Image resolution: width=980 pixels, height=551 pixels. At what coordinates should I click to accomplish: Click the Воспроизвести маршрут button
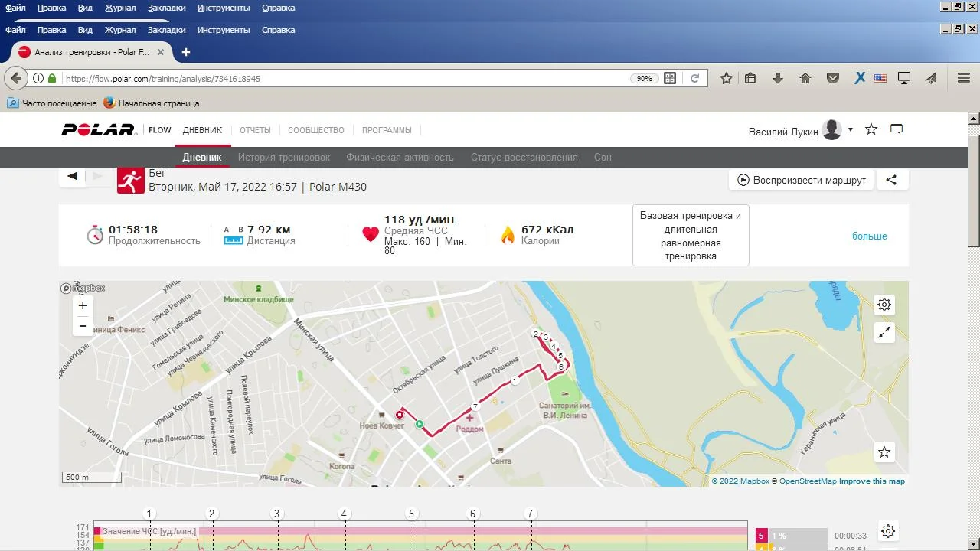coord(802,181)
